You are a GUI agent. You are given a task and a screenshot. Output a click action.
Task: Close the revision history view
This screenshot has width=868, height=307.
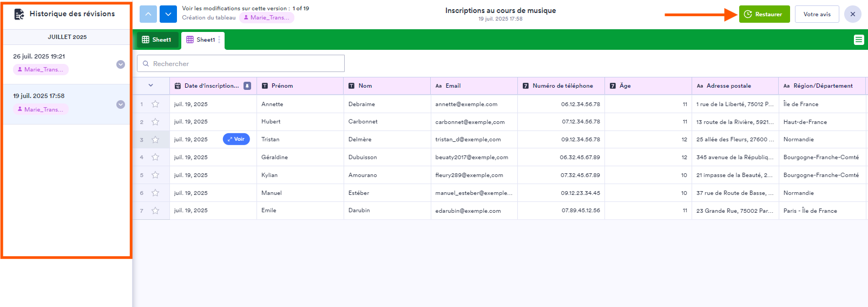(x=853, y=14)
